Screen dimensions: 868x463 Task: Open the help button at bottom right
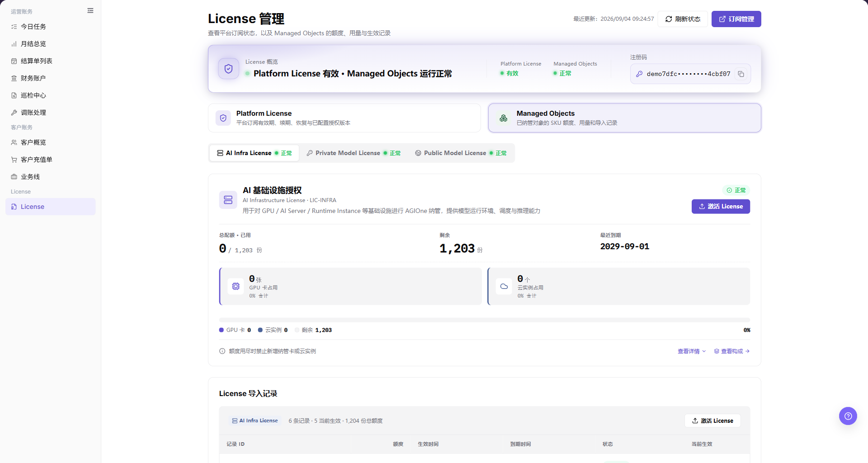(848, 416)
